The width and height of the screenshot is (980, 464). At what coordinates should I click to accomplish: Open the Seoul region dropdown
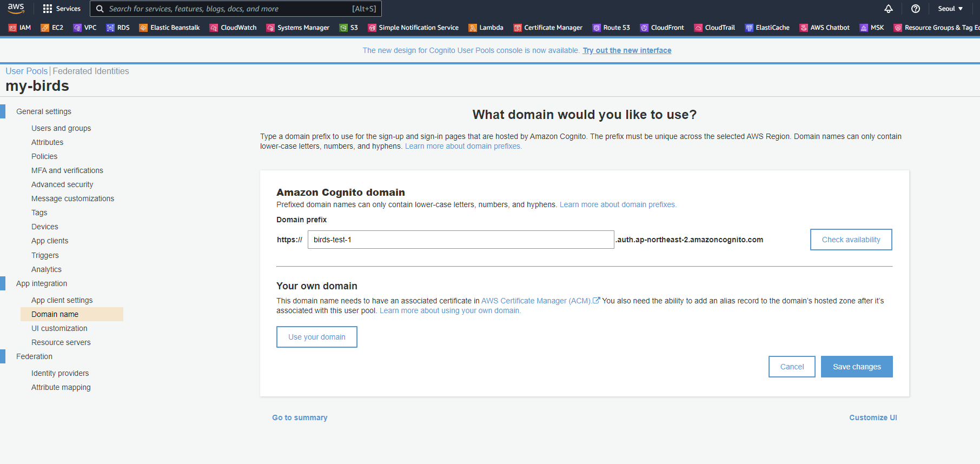[950, 9]
